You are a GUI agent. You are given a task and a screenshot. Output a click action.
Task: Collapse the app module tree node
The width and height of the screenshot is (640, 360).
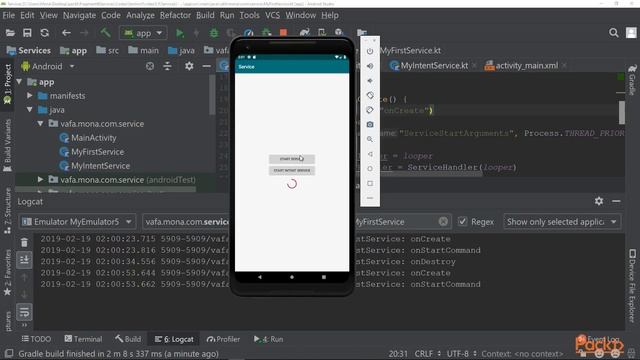click(x=19, y=82)
